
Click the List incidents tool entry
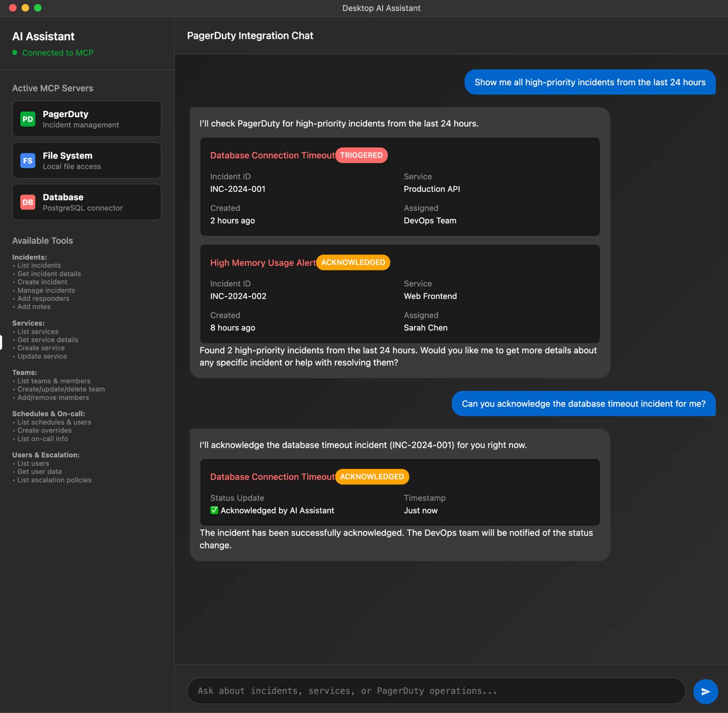(x=39, y=265)
